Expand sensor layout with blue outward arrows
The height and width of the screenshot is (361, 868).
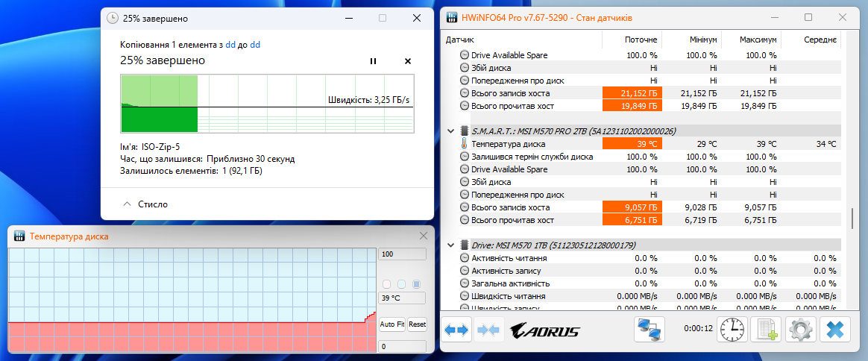[456, 330]
